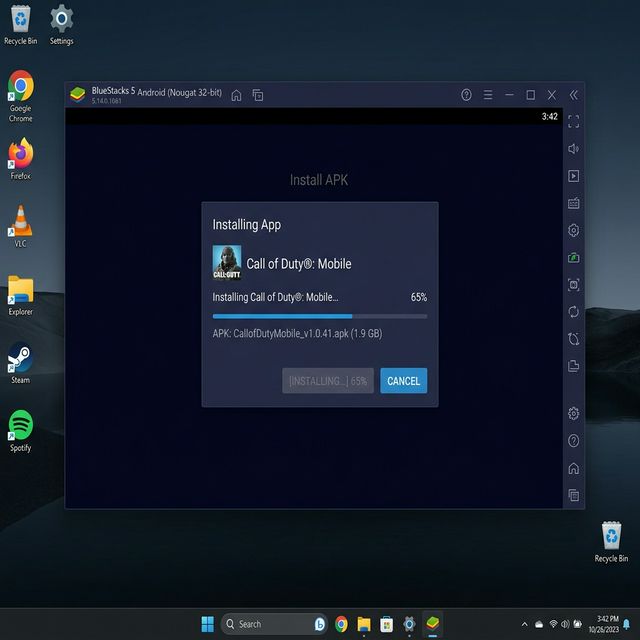Cancel the Call of Duty installation

[x=403, y=380]
